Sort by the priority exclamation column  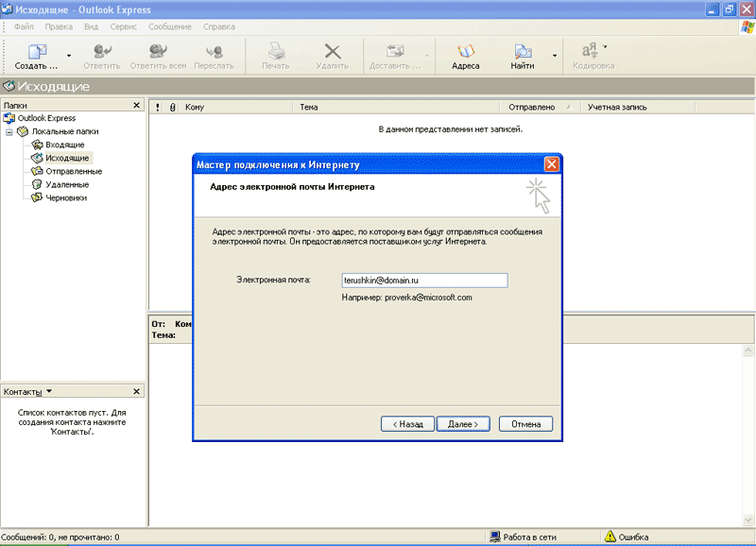[158, 107]
